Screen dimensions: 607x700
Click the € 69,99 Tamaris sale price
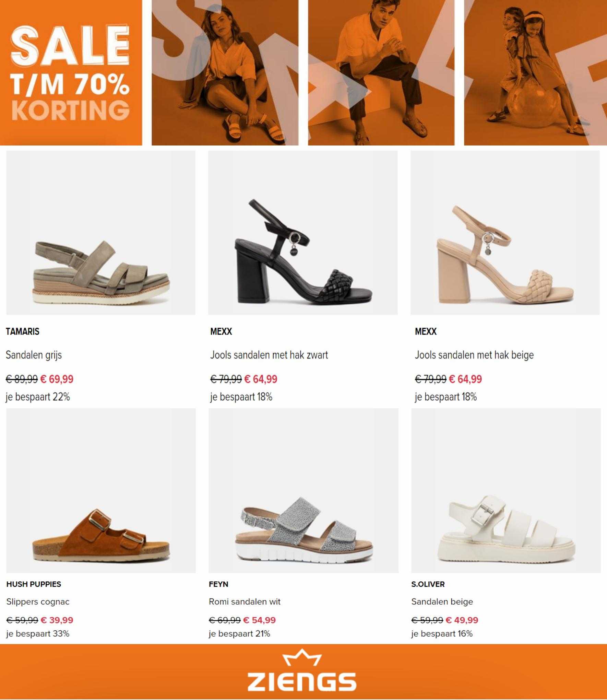pyautogui.click(x=57, y=379)
